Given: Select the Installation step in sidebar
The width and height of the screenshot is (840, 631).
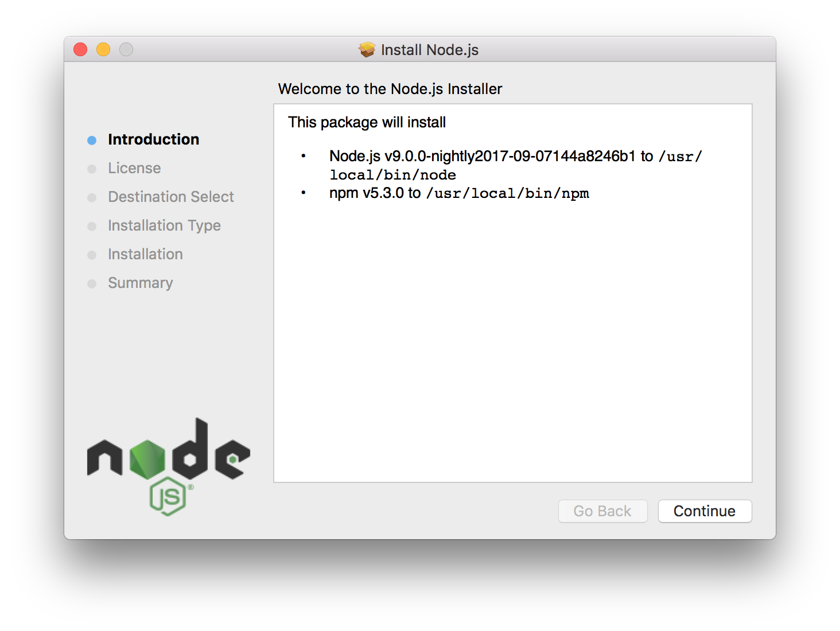Looking at the screenshot, I should coord(145,254).
